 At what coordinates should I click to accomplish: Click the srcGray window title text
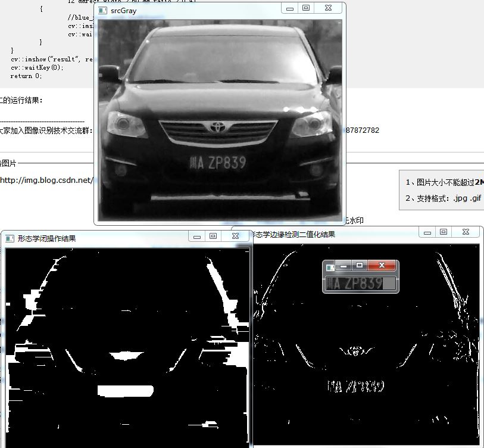123,11
